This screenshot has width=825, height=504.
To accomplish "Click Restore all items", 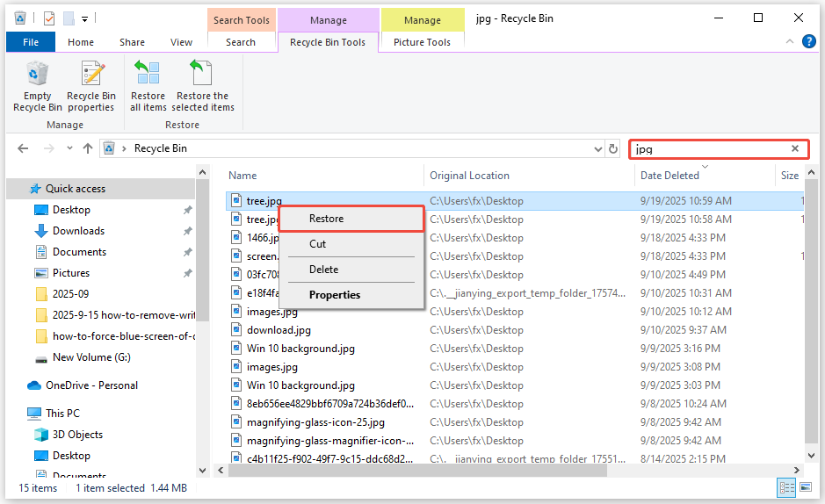I will (x=148, y=87).
